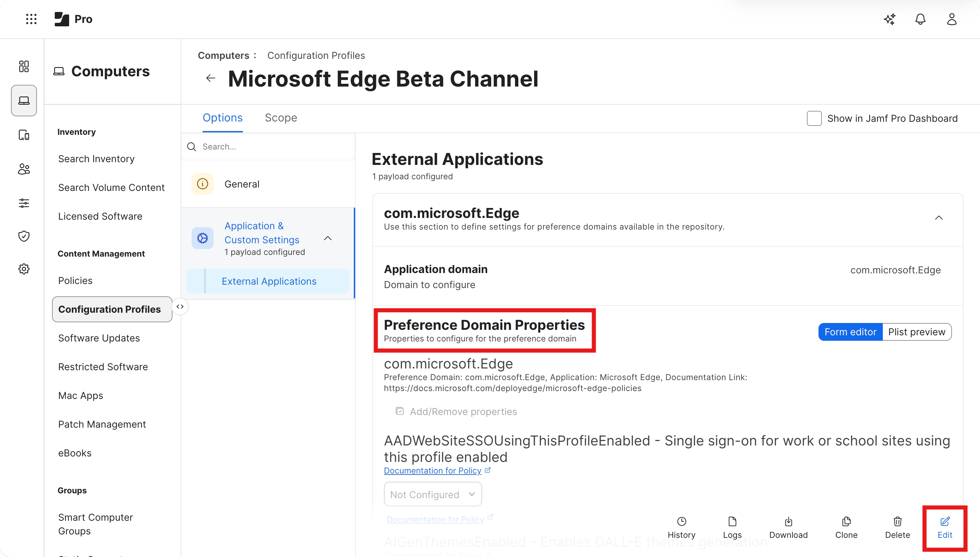Open Smart Computer Groups

point(95,524)
